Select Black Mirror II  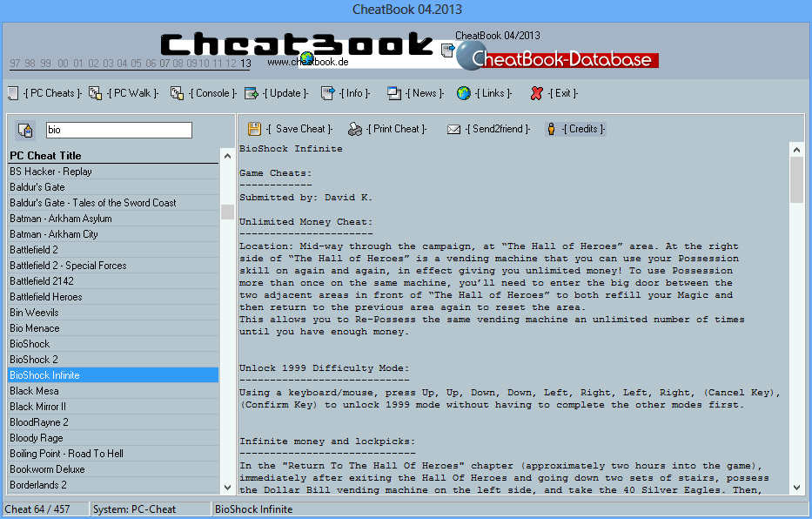(113, 407)
